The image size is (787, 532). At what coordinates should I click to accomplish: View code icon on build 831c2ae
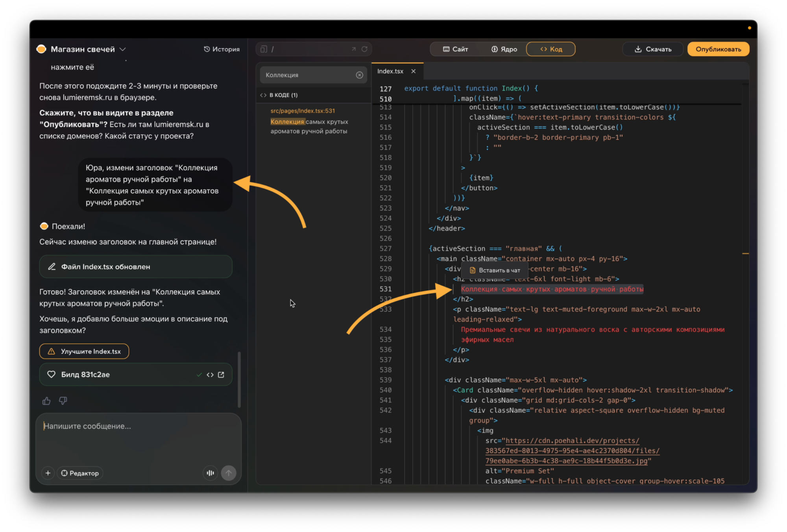tap(210, 375)
